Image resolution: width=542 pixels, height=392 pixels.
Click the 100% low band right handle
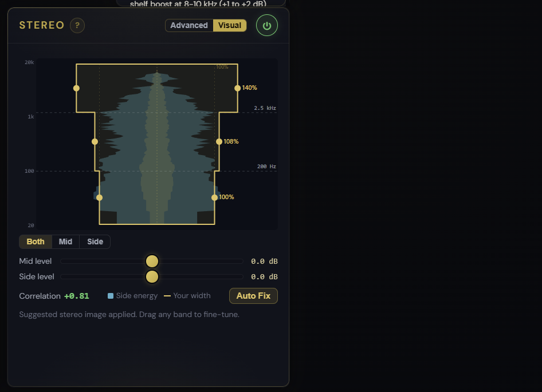215,197
